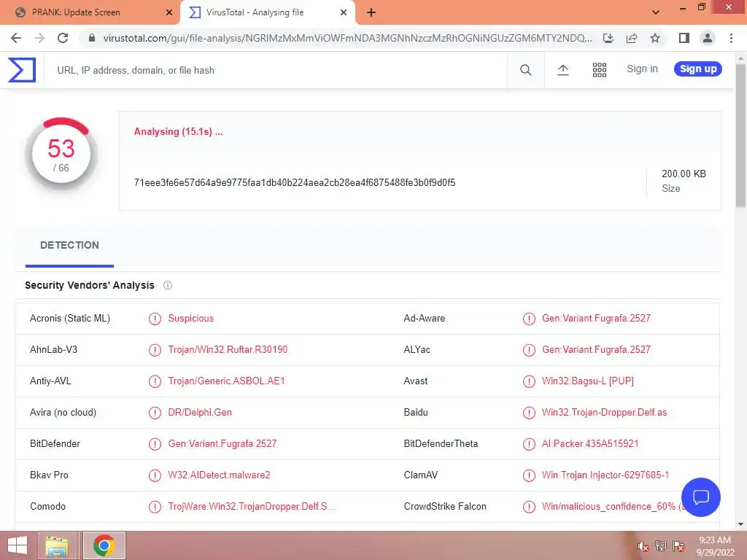
Task: Open the chat bubble button
Action: [700, 497]
